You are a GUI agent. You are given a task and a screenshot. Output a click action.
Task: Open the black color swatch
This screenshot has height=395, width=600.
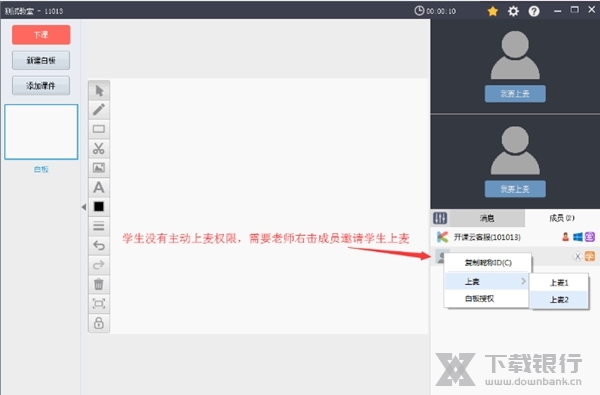pos(99,207)
